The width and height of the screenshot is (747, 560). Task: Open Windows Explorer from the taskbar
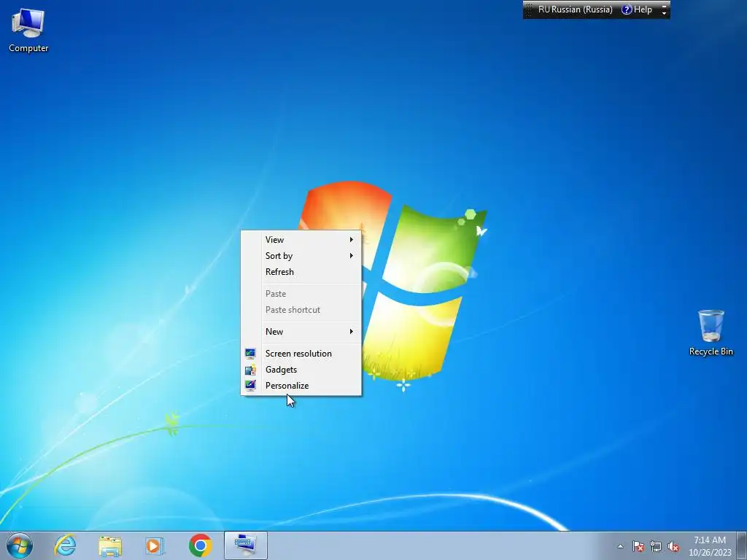point(110,545)
